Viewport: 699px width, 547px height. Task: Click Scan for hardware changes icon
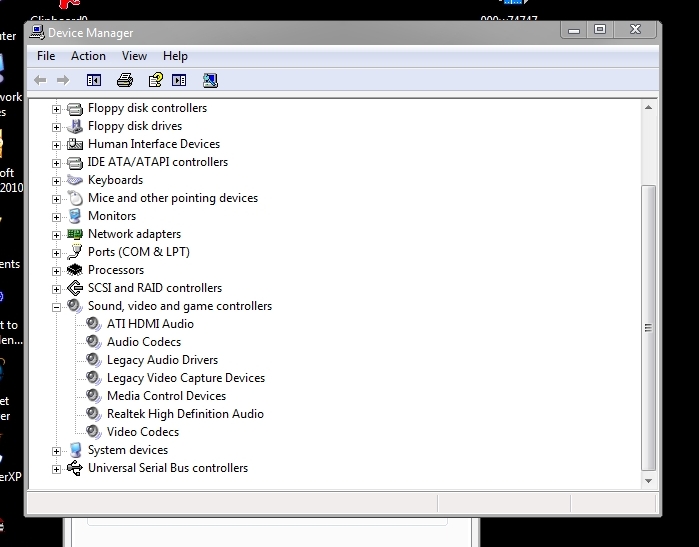(210, 80)
